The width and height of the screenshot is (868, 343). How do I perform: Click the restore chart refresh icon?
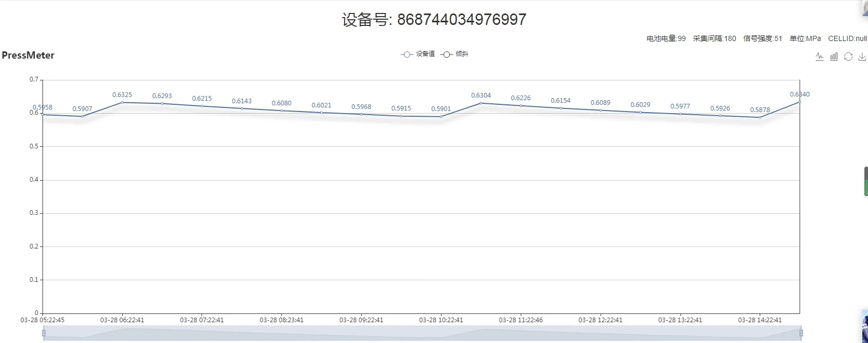click(848, 57)
